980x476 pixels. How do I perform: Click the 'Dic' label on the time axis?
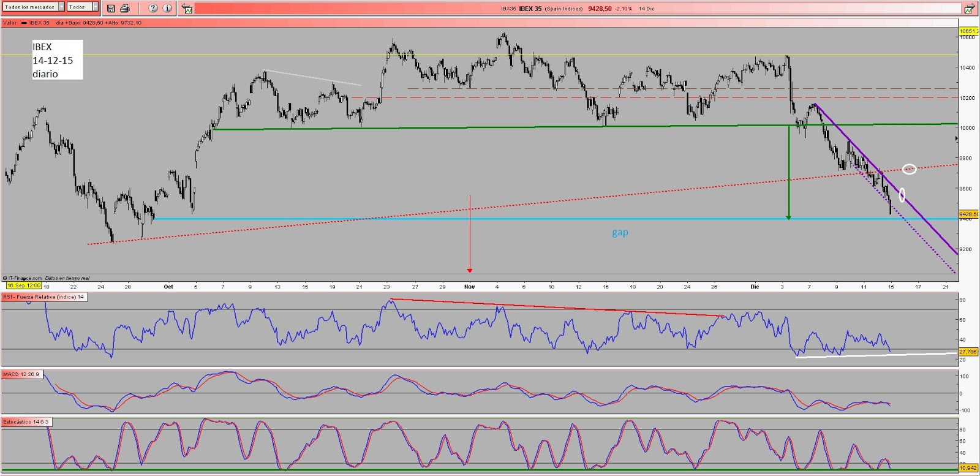(755, 287)
